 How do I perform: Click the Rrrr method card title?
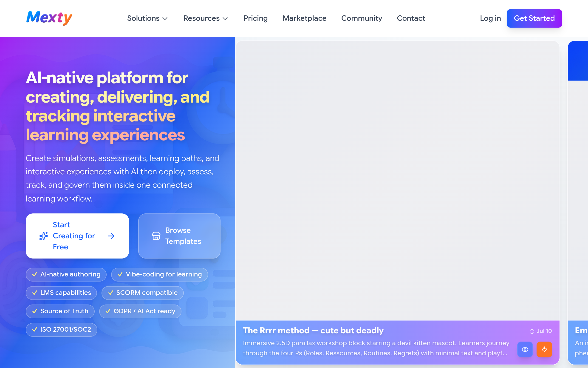pyautogui.click(x=313, y=331)
